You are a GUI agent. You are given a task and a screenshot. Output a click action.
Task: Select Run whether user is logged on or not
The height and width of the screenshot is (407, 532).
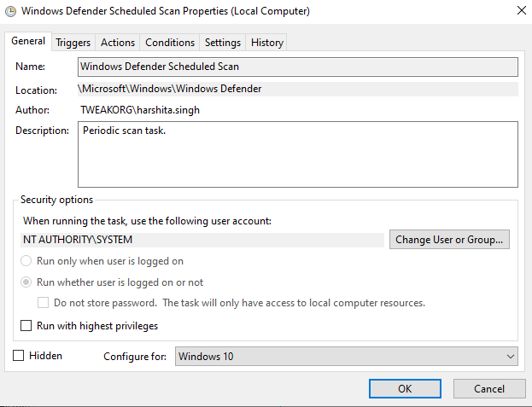(27, 282)
